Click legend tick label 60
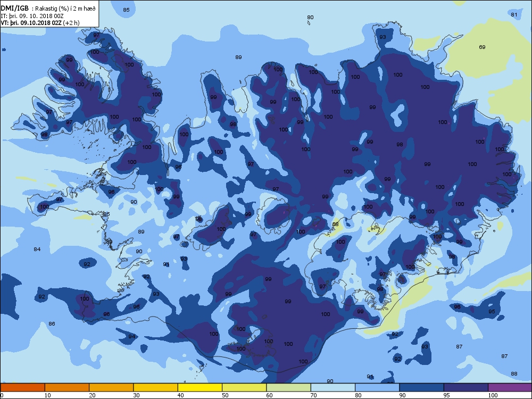532x399 pixels. click(x=269, y=395)
